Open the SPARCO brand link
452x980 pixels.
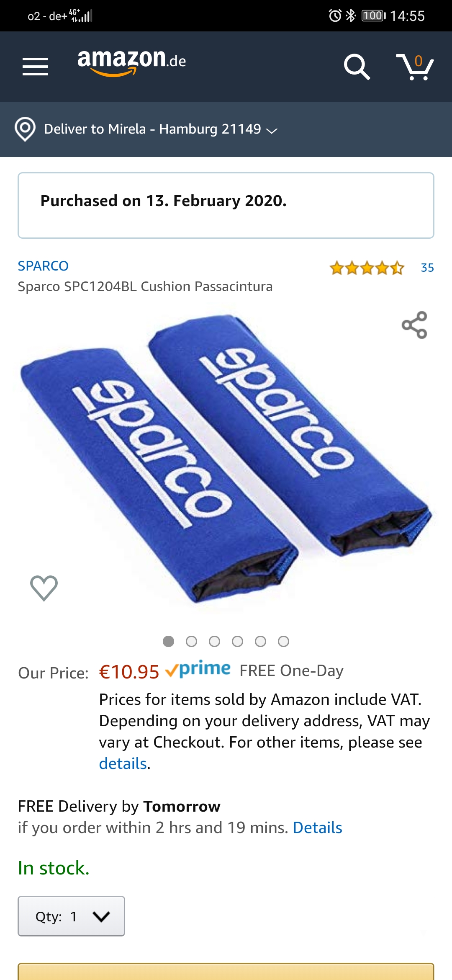tap(43, 266)
